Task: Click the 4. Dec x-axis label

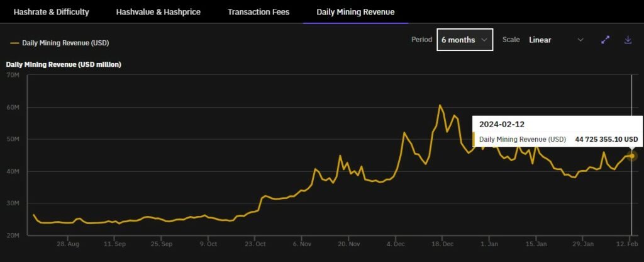Action: (396, 244)
